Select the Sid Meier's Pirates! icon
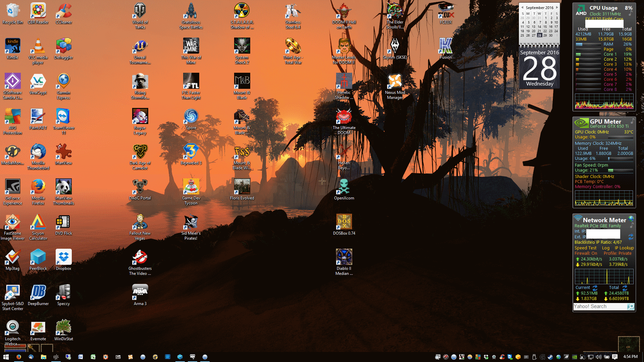 (191, 227)
